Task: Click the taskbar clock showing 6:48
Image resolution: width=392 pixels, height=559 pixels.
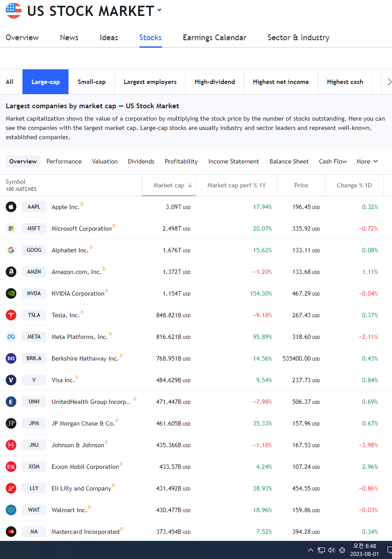Action: coord(365,550)
